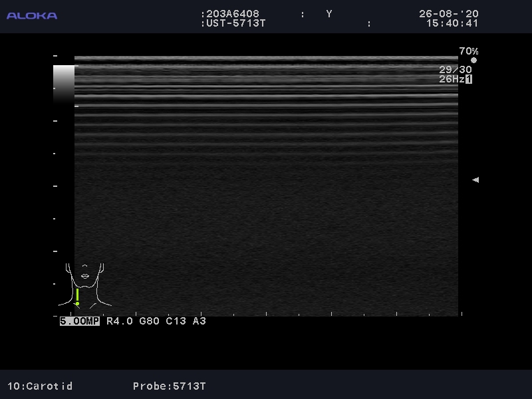The height and width of the screenshot is (399, 532).
Task: Click the UST-5713T probe model text
Action: pyautogui.click(x=235, y=23)
